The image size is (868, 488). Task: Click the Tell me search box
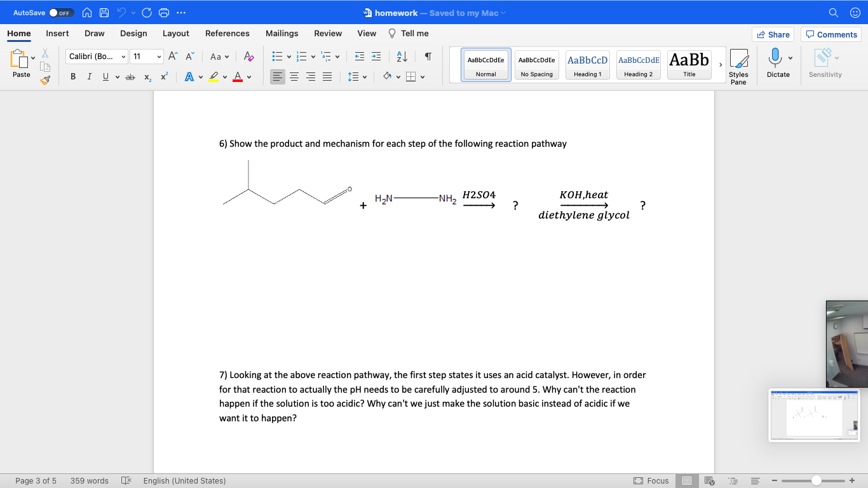(x=409, y=33)
